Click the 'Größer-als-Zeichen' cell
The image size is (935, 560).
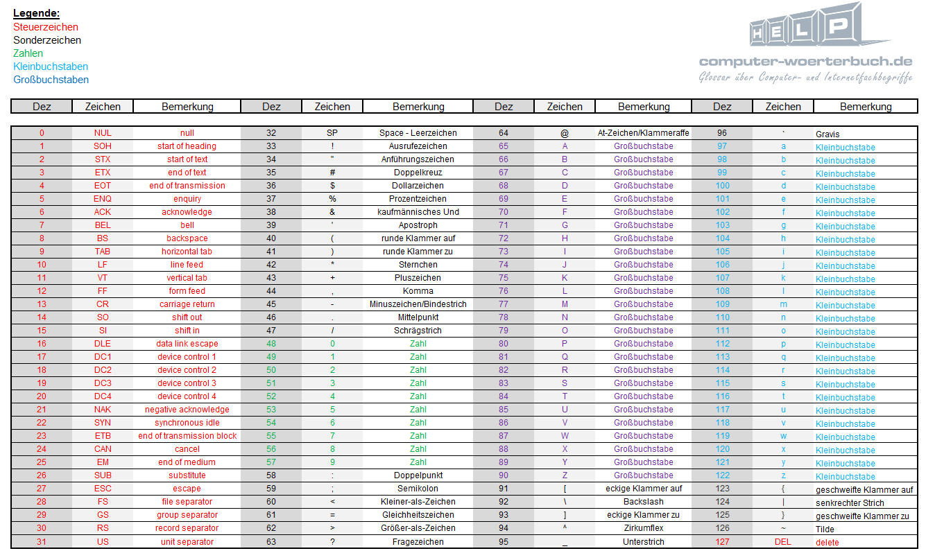coord(418,528)
